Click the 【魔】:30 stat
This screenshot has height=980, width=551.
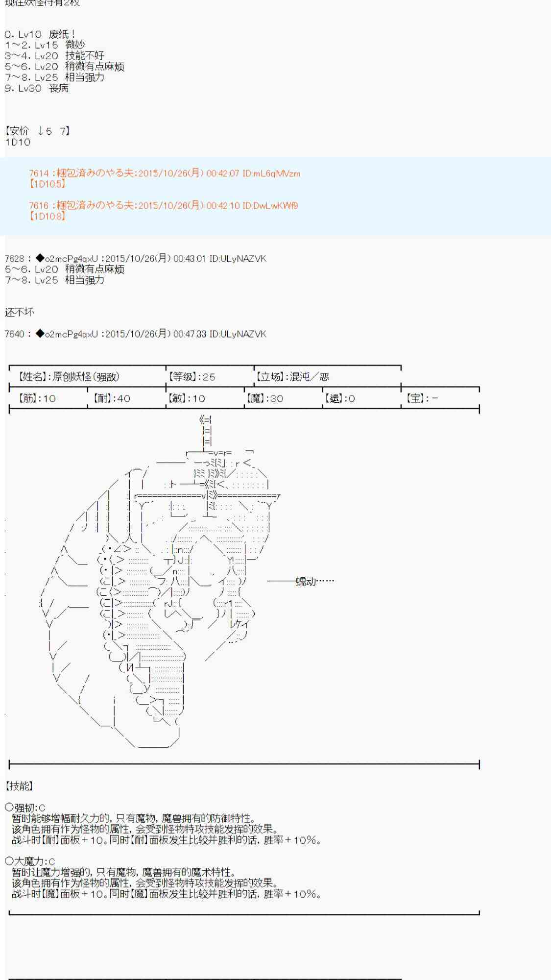coord(264,398)
